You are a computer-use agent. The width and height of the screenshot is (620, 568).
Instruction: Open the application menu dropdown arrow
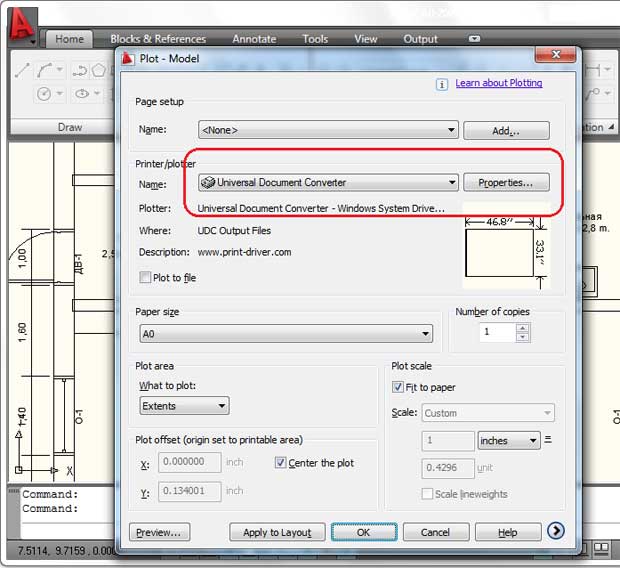coord(33,41)
